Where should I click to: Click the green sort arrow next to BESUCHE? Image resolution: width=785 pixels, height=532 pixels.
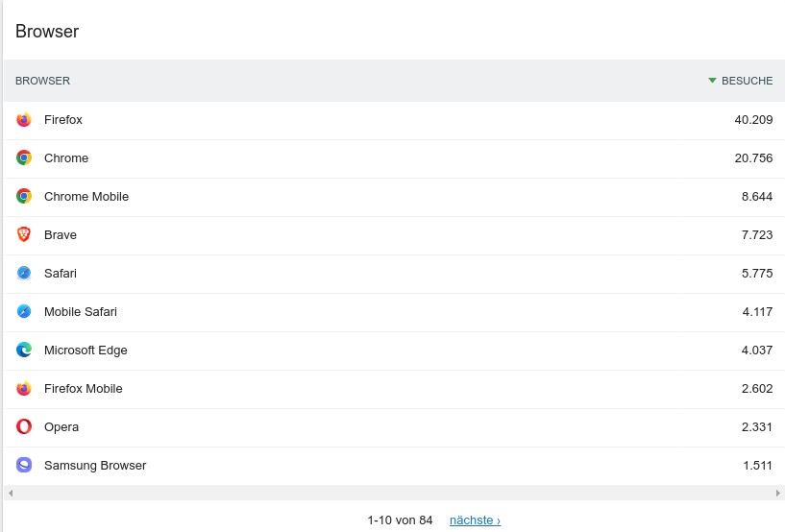[712, 81]
